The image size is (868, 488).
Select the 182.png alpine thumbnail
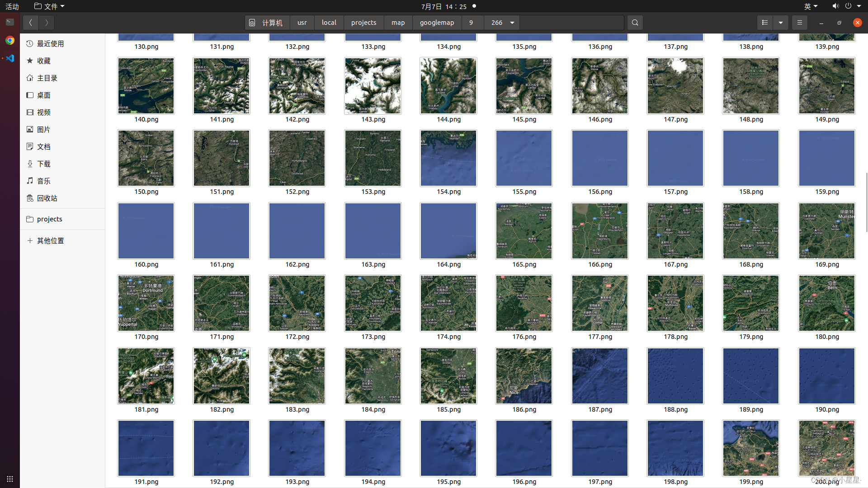coord(221,375)
